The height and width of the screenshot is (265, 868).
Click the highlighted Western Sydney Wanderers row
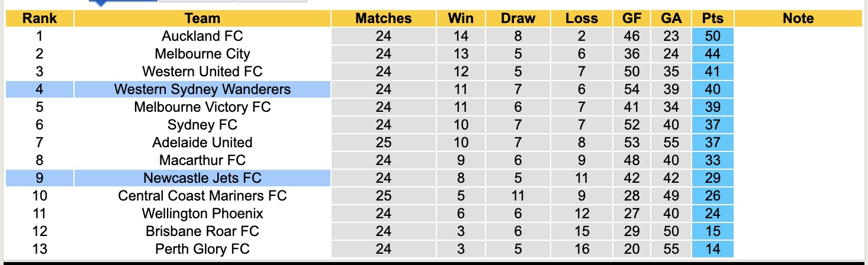(x=202, y=89)
